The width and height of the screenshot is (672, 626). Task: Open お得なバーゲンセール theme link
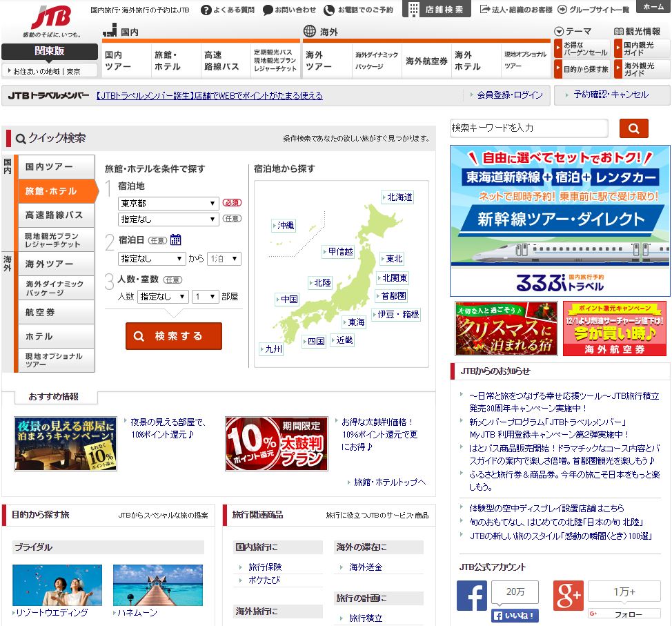(x=582, y=49)
